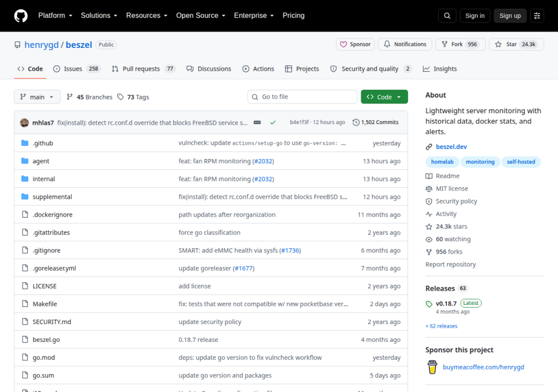Image resolution: width=558 pixels, height=392 pixels.
Task: Click the book icon next to Readme
Action: pyautogui.click(x=429, y=176)
